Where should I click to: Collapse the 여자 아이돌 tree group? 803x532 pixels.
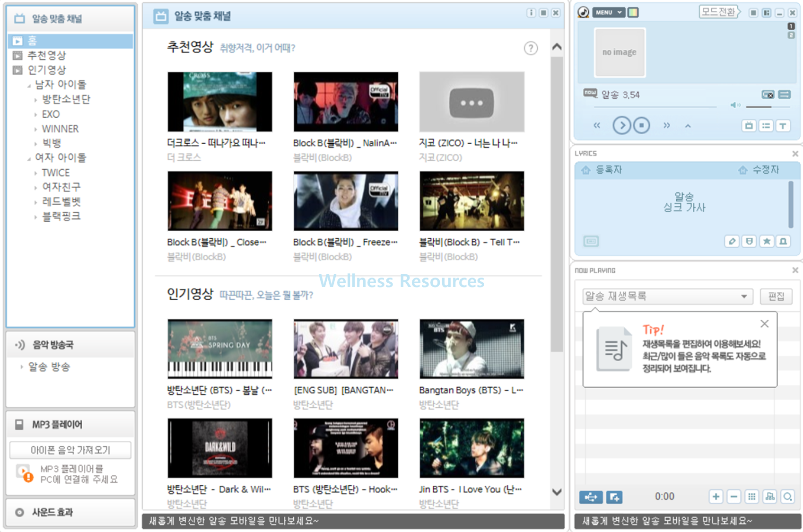point(29,158)
